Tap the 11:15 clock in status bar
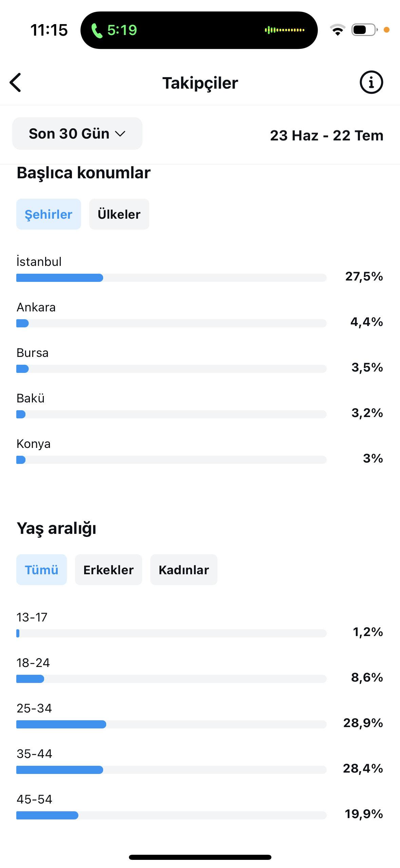 pos(49,30)
